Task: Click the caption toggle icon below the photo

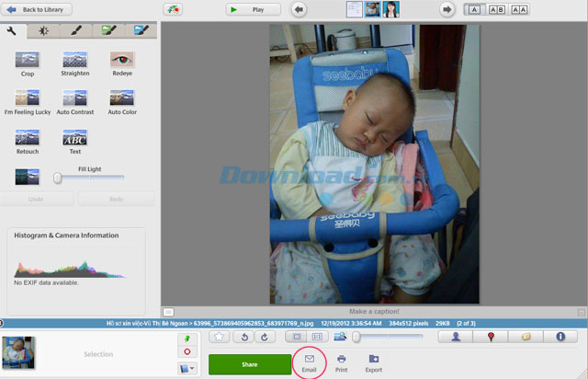Action: (x=168, y=312)
